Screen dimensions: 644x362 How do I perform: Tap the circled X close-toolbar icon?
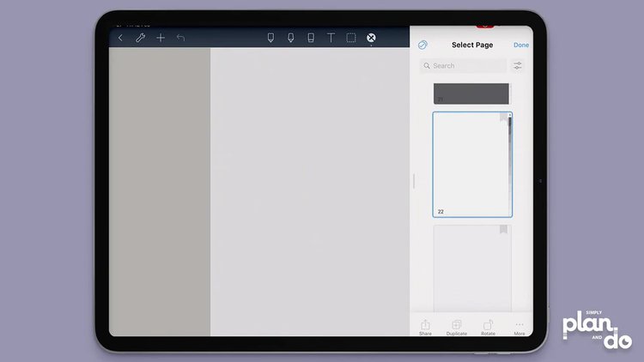pos(371,38)
